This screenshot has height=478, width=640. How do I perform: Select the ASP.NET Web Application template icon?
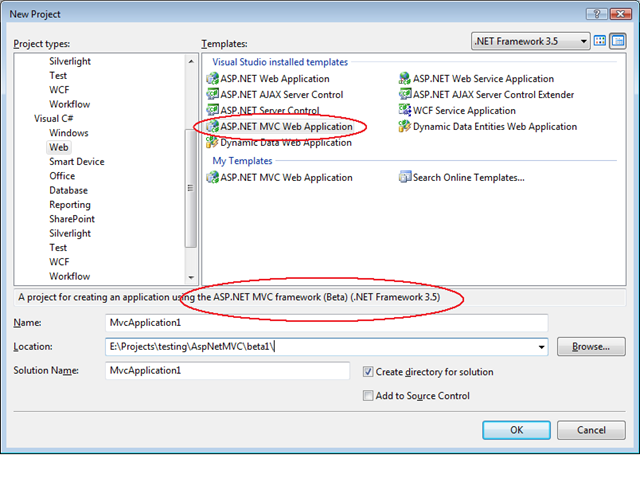212,78
